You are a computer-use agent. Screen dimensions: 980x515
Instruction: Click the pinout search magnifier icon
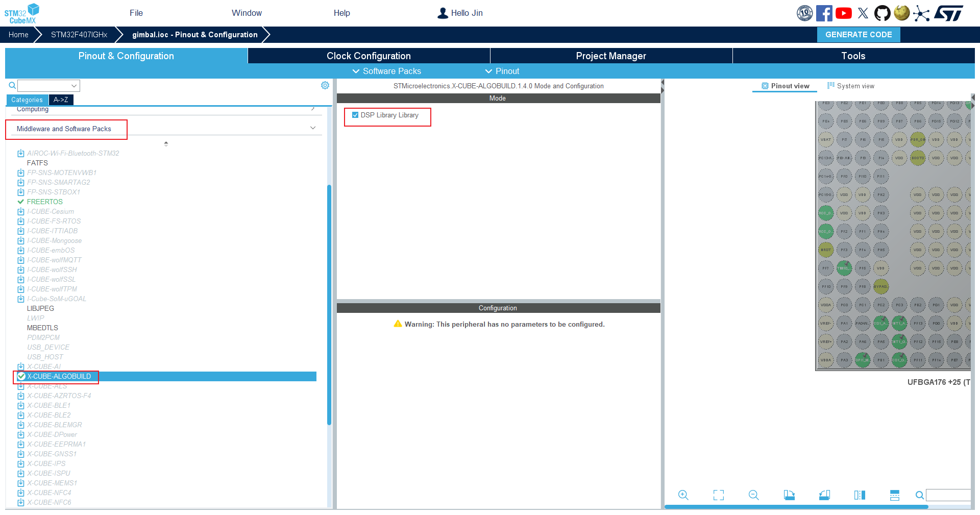click(919, 495)
